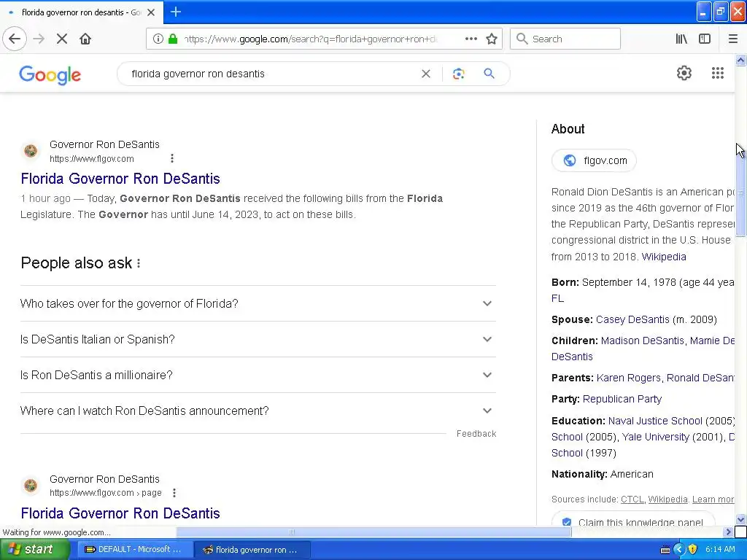Stop loading the page
Viewport: 747px width, 560px height.
pos(62,39)
